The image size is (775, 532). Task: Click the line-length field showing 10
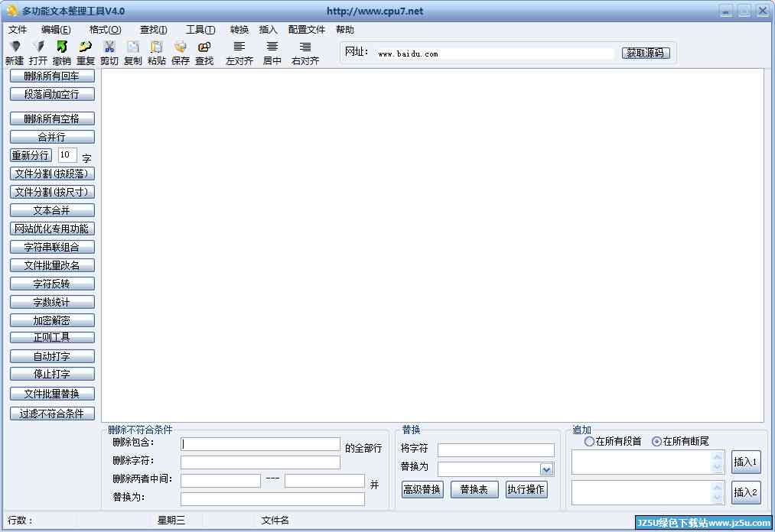67,155
